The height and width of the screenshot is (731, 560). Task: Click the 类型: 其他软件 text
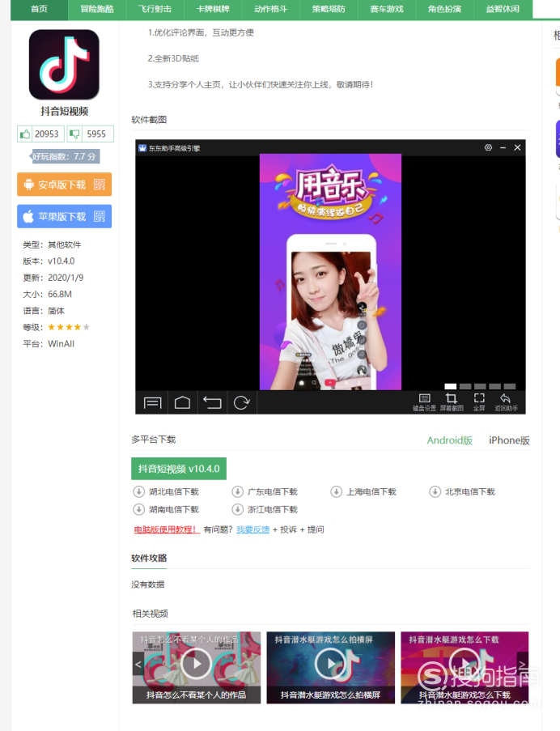click(x=52, y=244)
